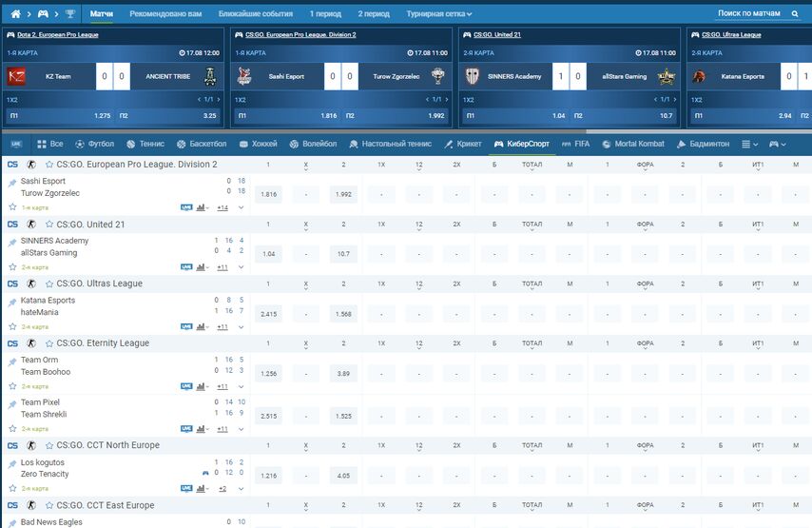Favorite the CS:GO CCT North Europe league
This screenshot has width=812, height=528.
click(x=49, y=445)
